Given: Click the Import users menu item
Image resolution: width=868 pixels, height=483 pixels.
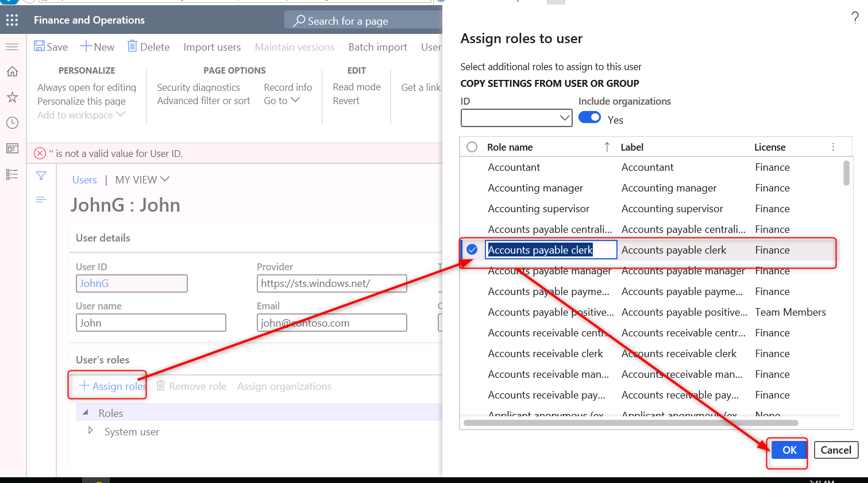Looking at the screenshot, I should coord(212,47).
